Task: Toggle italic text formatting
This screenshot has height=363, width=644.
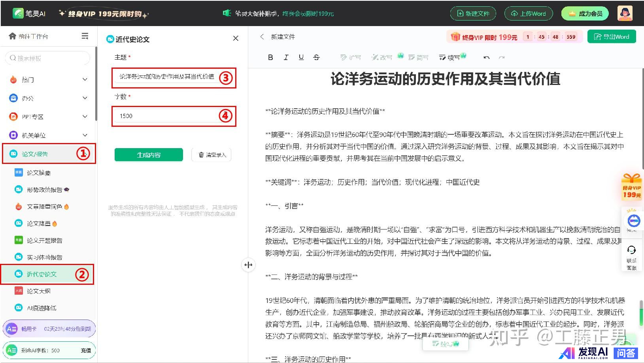Action: point(286,57)
